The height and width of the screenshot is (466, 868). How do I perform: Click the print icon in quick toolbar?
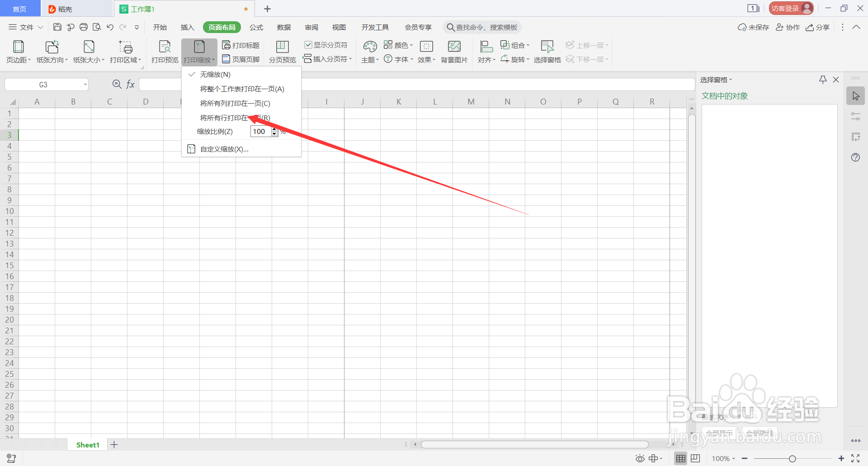(x=84, y=27)
